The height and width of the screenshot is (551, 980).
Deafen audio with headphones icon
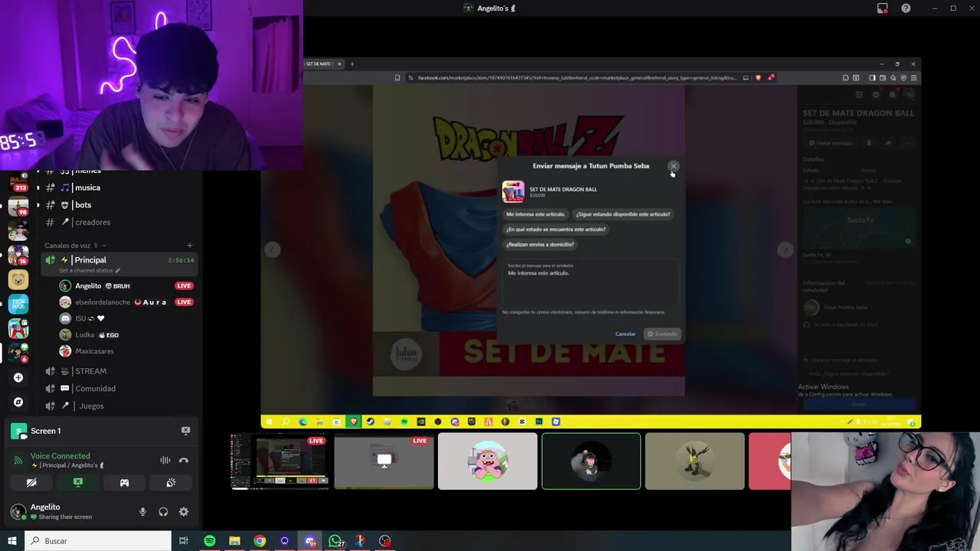[163, 512]
